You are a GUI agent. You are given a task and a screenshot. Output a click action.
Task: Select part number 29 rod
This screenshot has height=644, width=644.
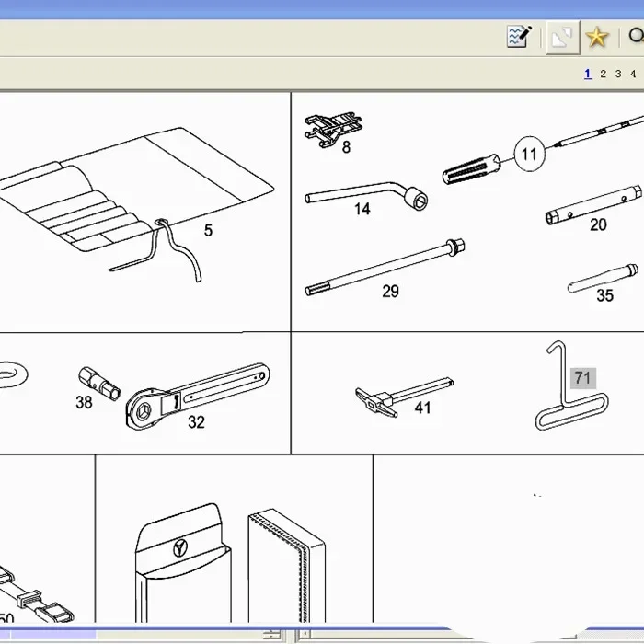click(x=390, y=292)
